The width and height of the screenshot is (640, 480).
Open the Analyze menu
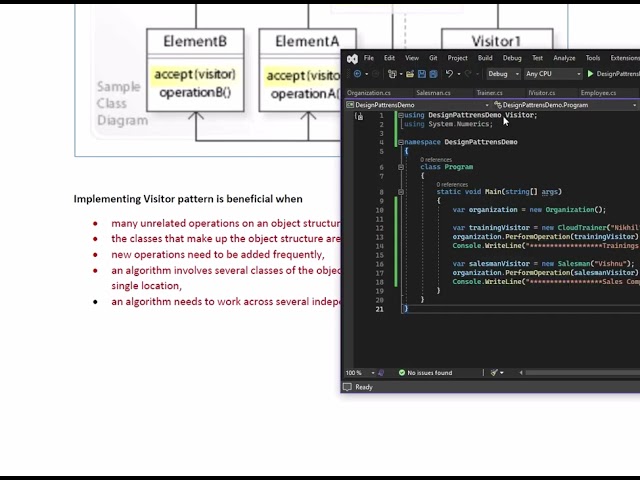564,58
